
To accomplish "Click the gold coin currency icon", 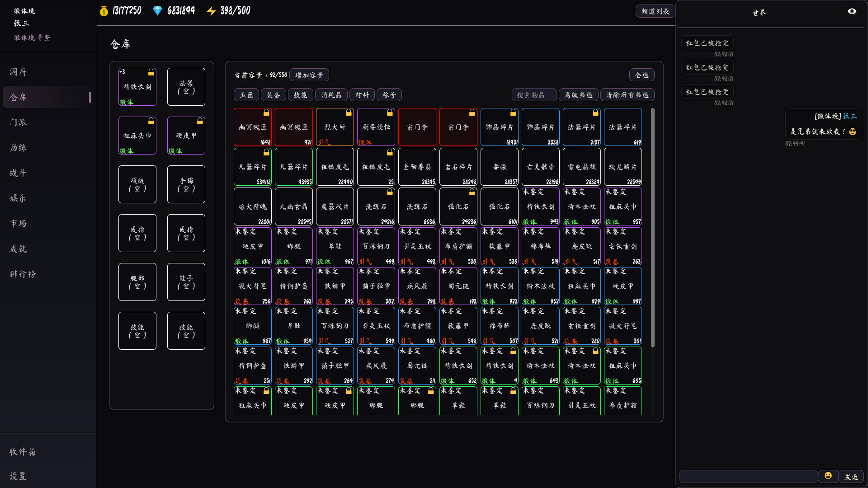I will coord(103,10).
